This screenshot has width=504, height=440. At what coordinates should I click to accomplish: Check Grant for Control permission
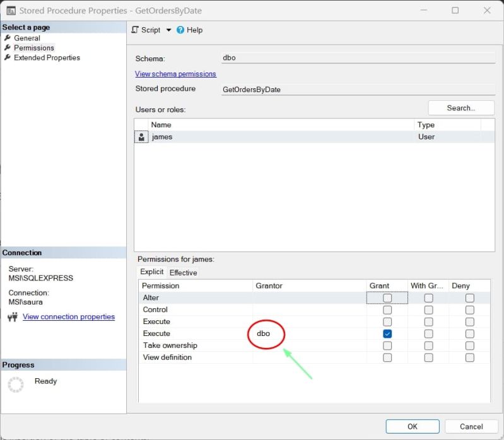(x=387, y=310)
